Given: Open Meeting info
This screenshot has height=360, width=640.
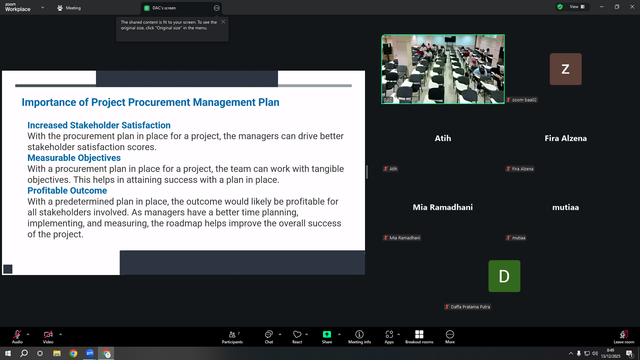Looking at the screenshot, I should pyautogui.click(x=359, y=337).
